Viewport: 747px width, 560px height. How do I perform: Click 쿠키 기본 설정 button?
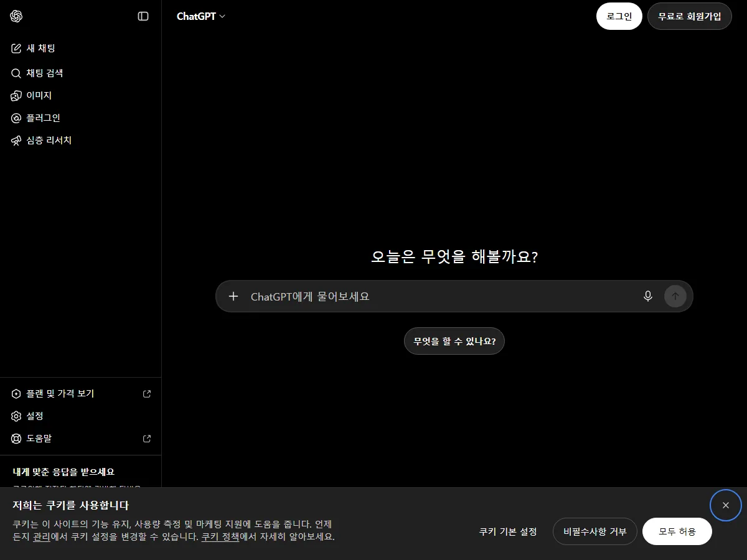508,531
